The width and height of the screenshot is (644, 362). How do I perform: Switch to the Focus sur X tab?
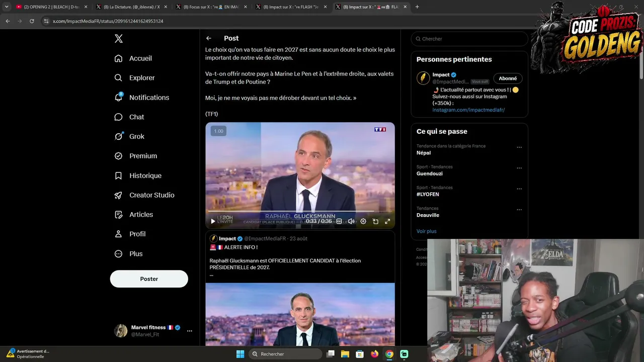pyautogui.click(x=211, y=7)
